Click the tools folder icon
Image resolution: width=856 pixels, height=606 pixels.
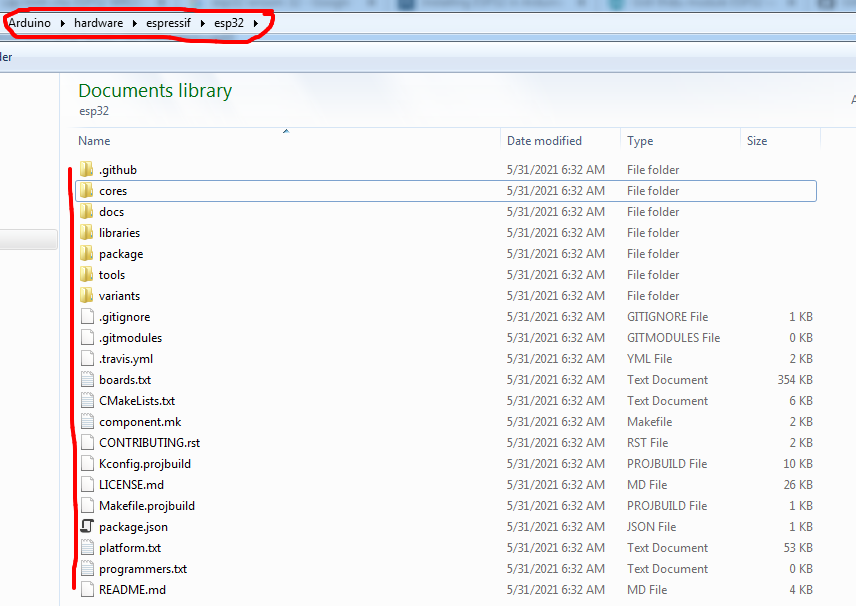click(87, 275)
